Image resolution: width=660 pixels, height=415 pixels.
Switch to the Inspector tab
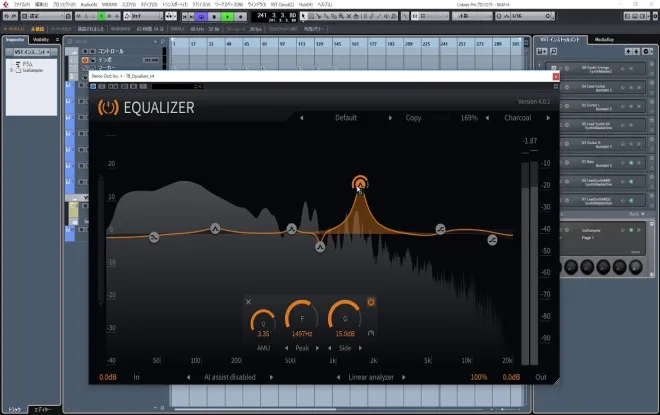point(15,40)
